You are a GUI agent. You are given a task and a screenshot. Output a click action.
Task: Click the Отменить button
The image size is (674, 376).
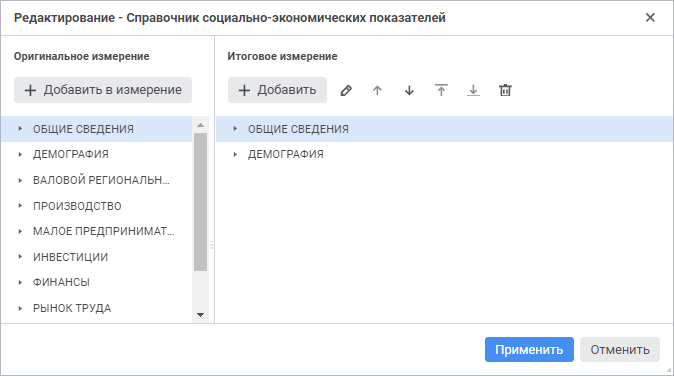point(619,349)
